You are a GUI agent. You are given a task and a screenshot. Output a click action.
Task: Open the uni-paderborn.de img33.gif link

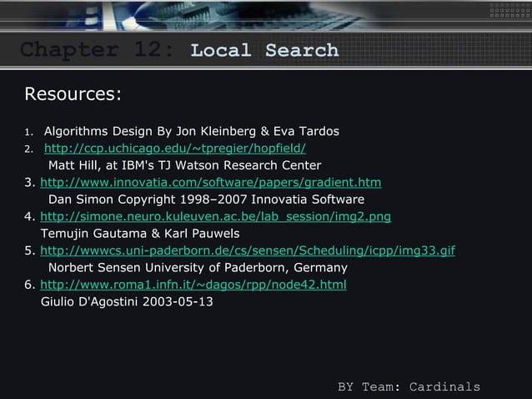[248, 250]
